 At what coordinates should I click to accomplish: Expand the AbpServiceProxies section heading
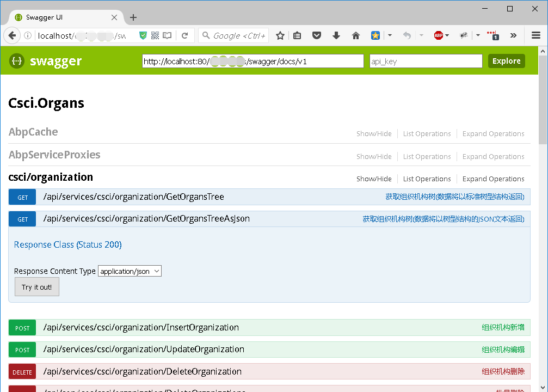coord(54,155)
